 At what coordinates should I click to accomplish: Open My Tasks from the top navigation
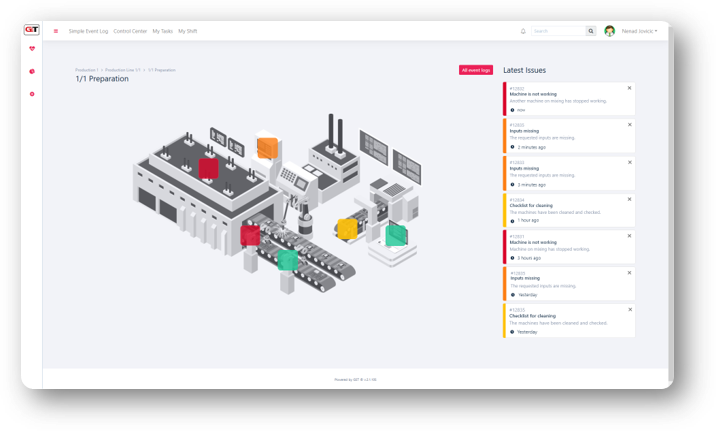point(162,31)
